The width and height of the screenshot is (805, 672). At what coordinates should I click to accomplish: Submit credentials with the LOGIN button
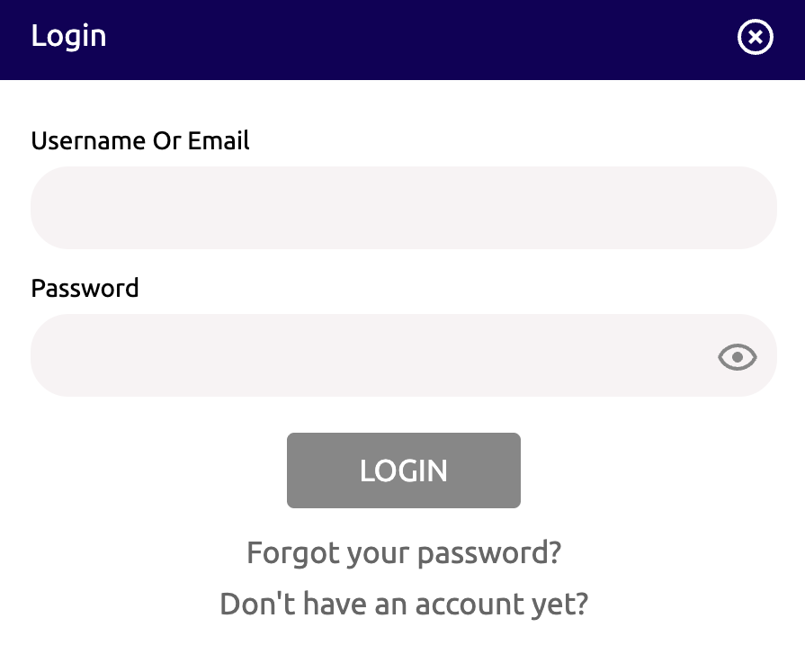pos(403,470)
